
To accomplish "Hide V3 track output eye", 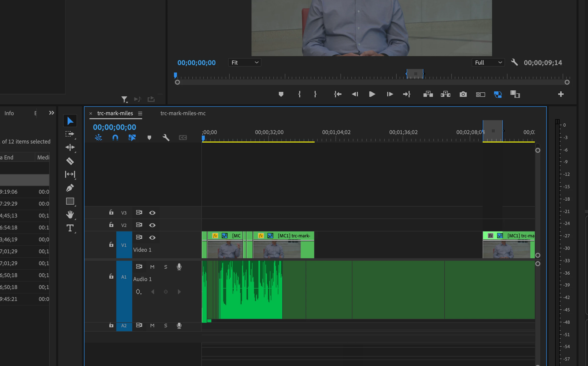I will tap(152, 213).
